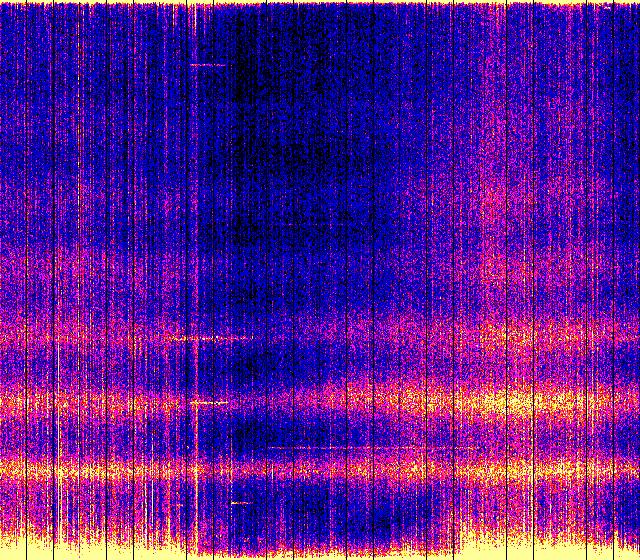Click the thin yellow strip along the top edge
The width and height of the screenshot is (640, 560).
(320, 3)
